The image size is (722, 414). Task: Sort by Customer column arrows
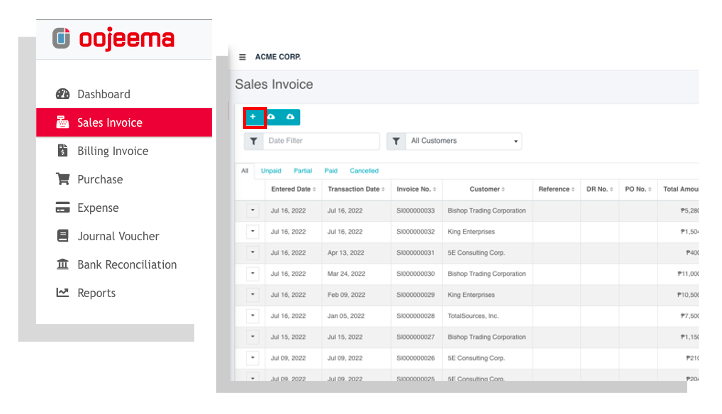[x=503, y=189]
